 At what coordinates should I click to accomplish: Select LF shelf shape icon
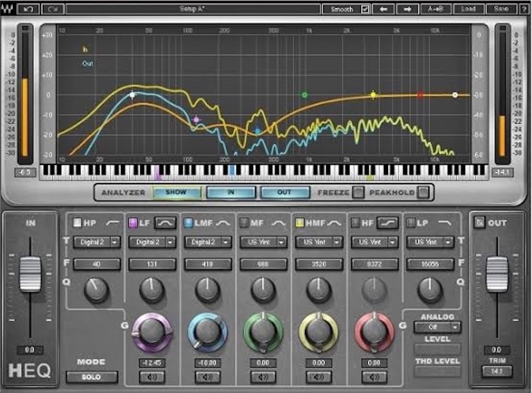pos(165,222)
